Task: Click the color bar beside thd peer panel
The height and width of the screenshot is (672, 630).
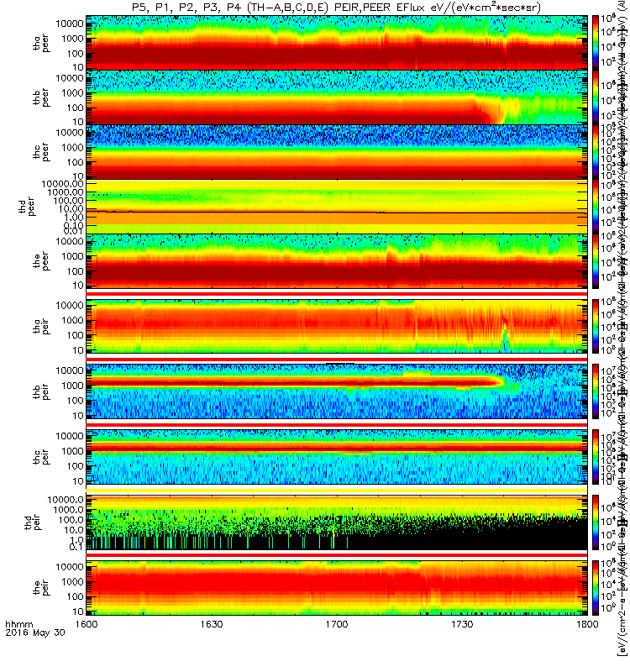Action: click(x=596, y=206)
